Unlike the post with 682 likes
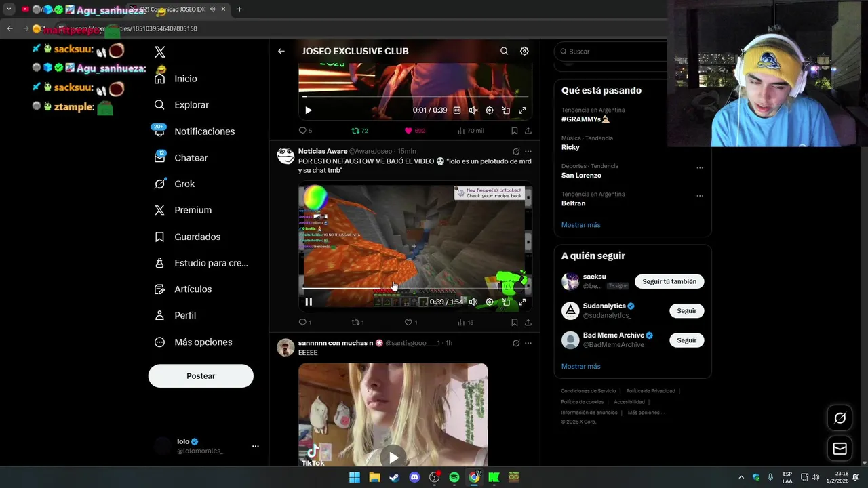Viewport: 868px width, 488px height. coord(414,131)
